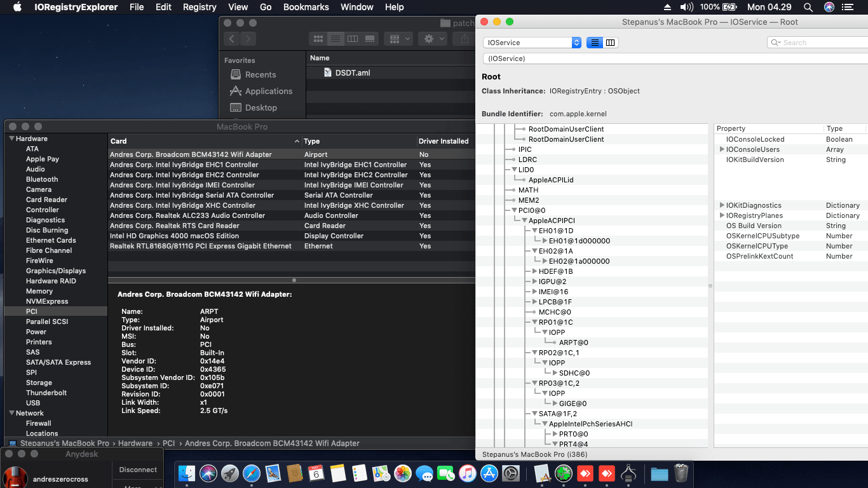Image resolution: width=868 pixels, height=488 pixels.
Task: Collapse the PCI0@0 tree node
Action: tap(514, 210)
